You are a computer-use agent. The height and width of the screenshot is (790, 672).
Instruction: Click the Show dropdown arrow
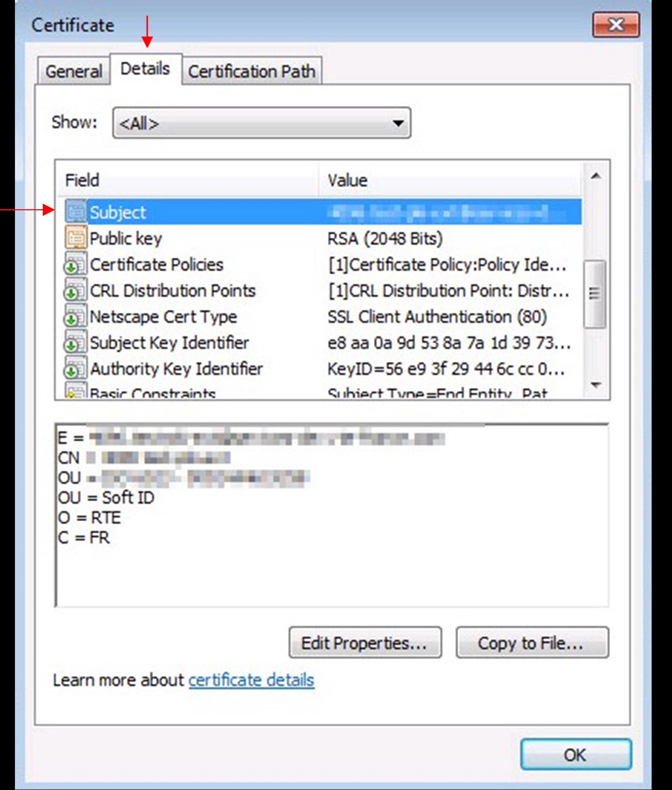[x=398, y=123]
